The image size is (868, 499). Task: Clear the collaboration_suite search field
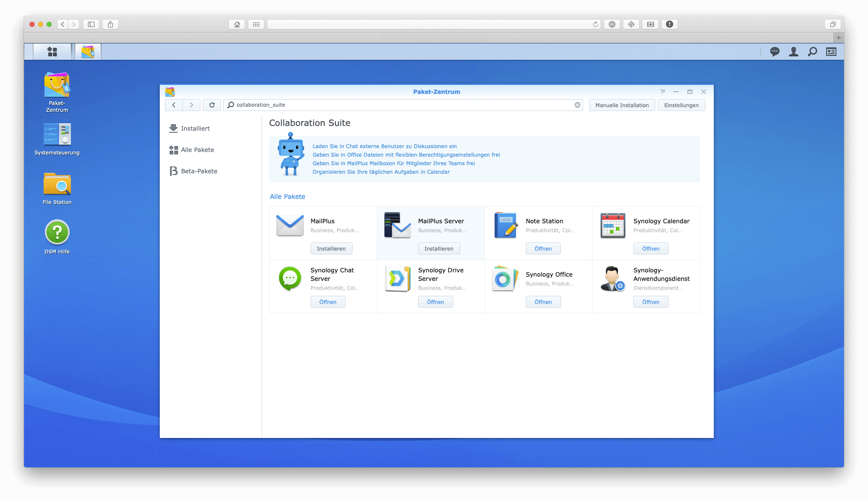578,105
